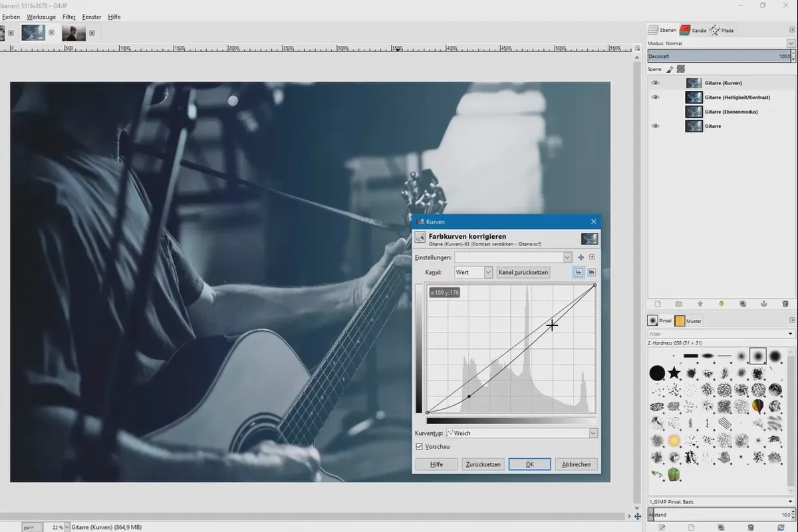Screen dimensions: 798x532
Task: Anchor the floating layer
Action: click(763, 304)
